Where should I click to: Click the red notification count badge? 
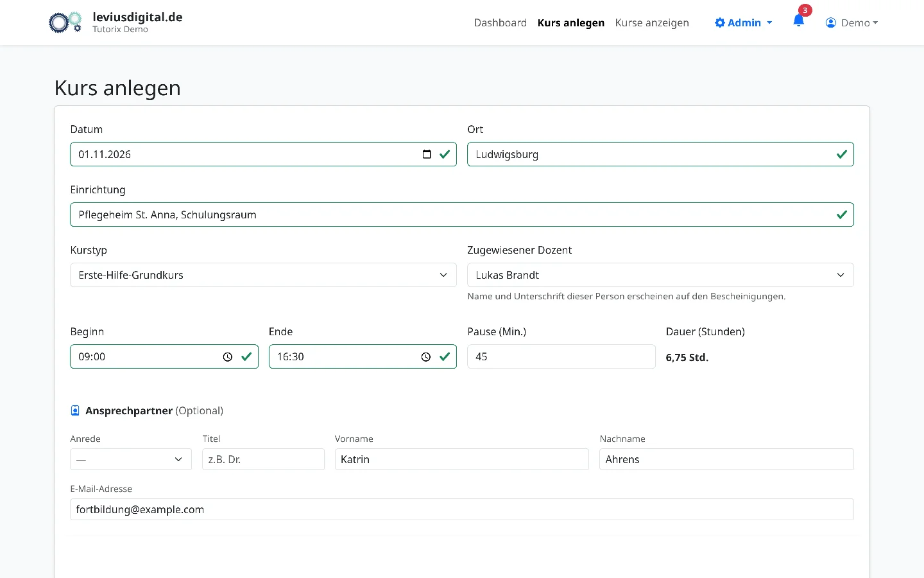click(x=805, y=10)
